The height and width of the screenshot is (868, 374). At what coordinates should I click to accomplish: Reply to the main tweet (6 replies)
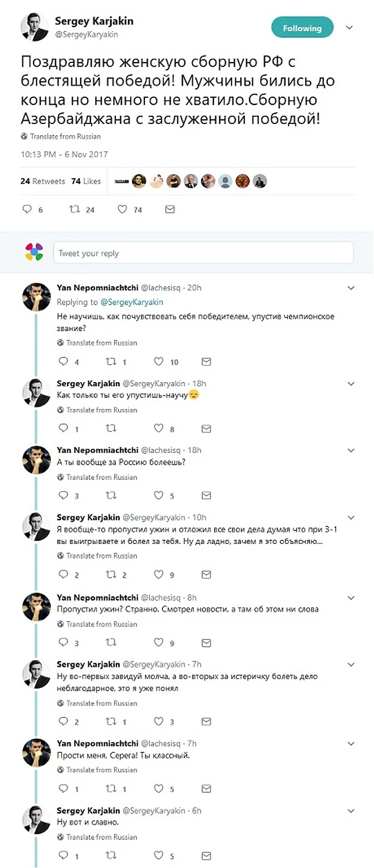pos(27,209)
